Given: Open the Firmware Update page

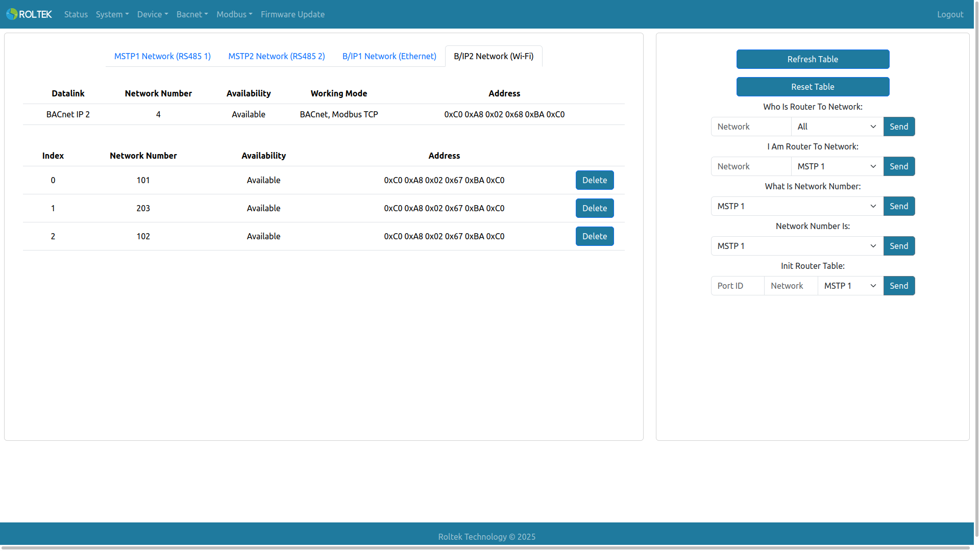Looking at the screenshot, I should 292,14.
